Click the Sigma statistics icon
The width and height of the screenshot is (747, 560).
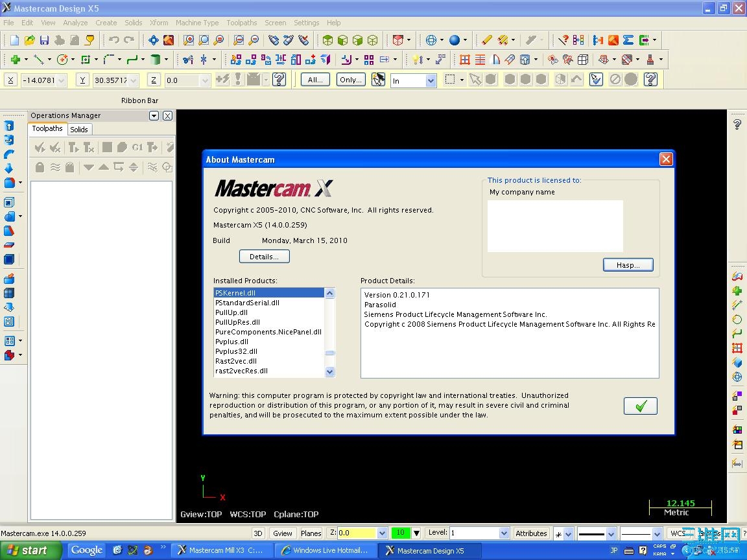coord(628,40)
